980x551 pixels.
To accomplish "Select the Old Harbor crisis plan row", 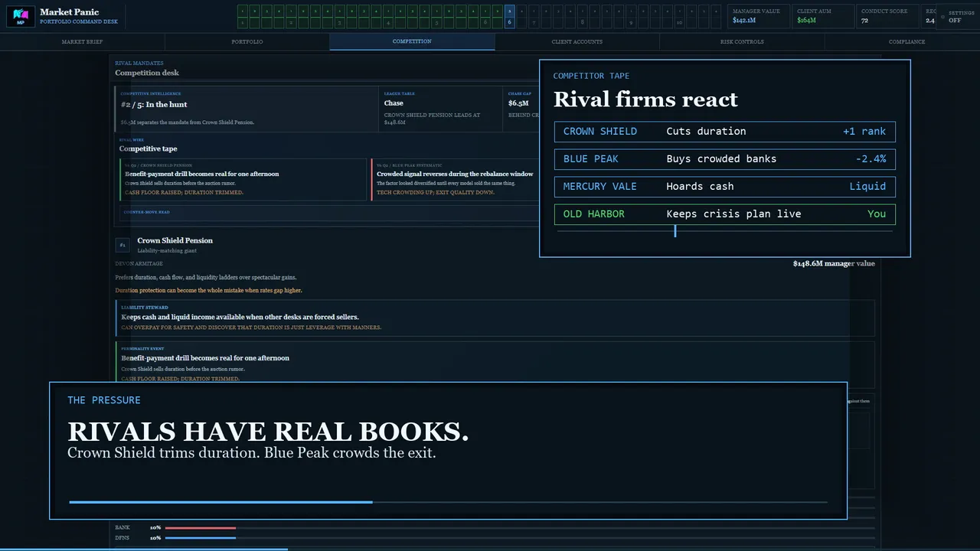I will 724,214.
